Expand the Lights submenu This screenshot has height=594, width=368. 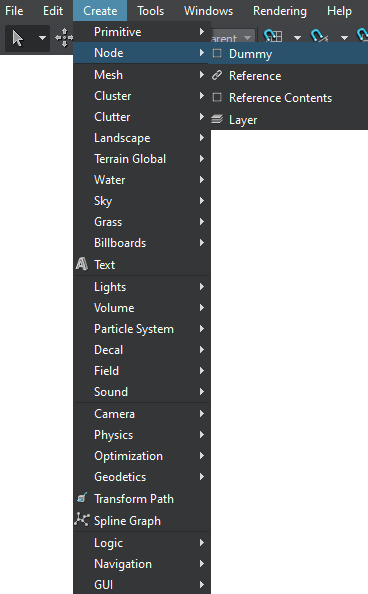coord(142,287)
